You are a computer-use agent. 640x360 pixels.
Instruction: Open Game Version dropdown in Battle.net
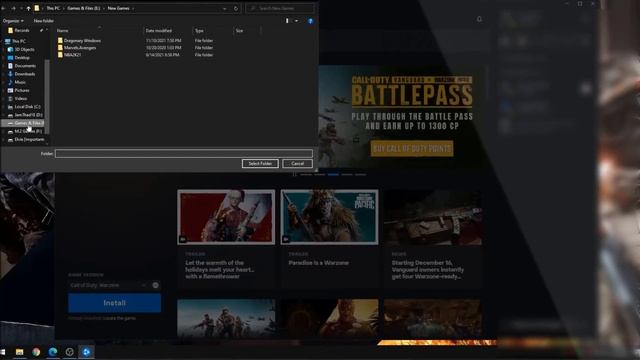coord(108,285)
